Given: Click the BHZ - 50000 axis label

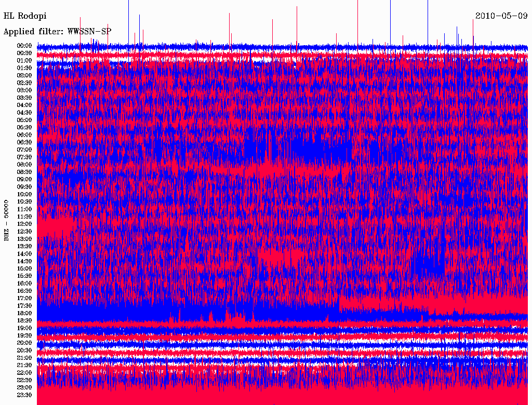Looking at the screenshot, I should 6,220.
